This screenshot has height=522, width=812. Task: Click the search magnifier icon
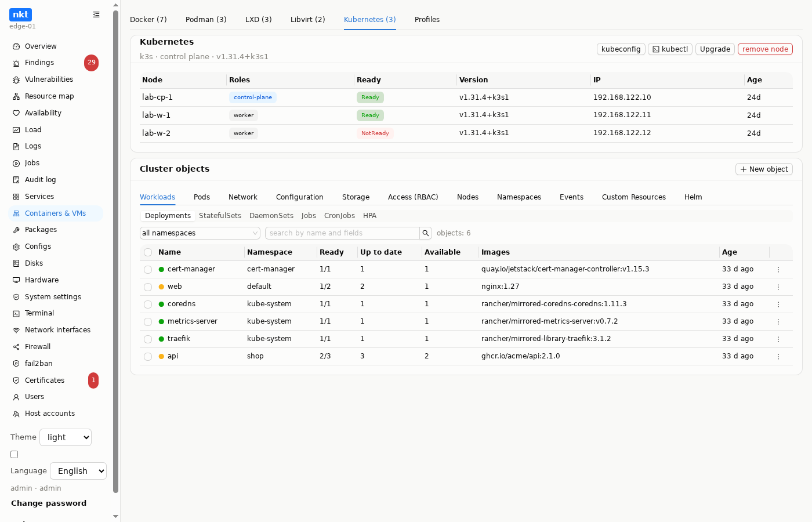click(x=426, y=233)
